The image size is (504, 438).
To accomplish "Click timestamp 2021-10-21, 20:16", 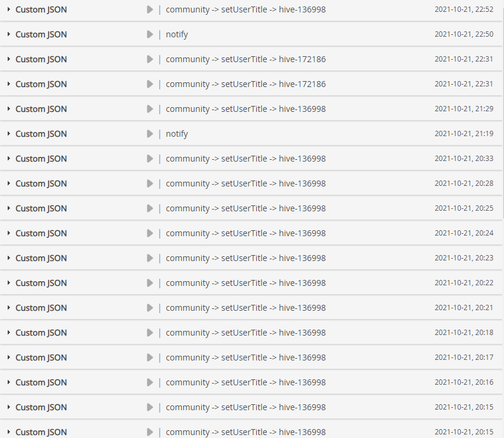I will [x=464, y=382].
